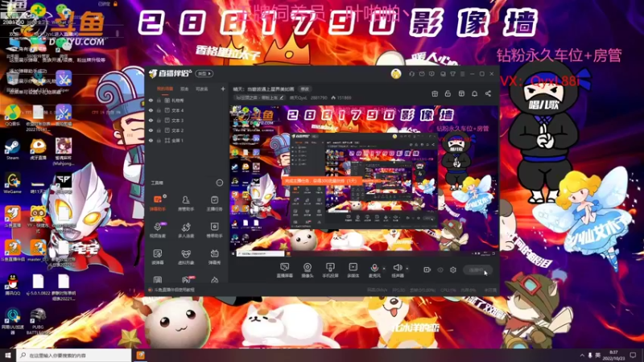Toggle lock on the 文本 3 layer

(159, 120)
